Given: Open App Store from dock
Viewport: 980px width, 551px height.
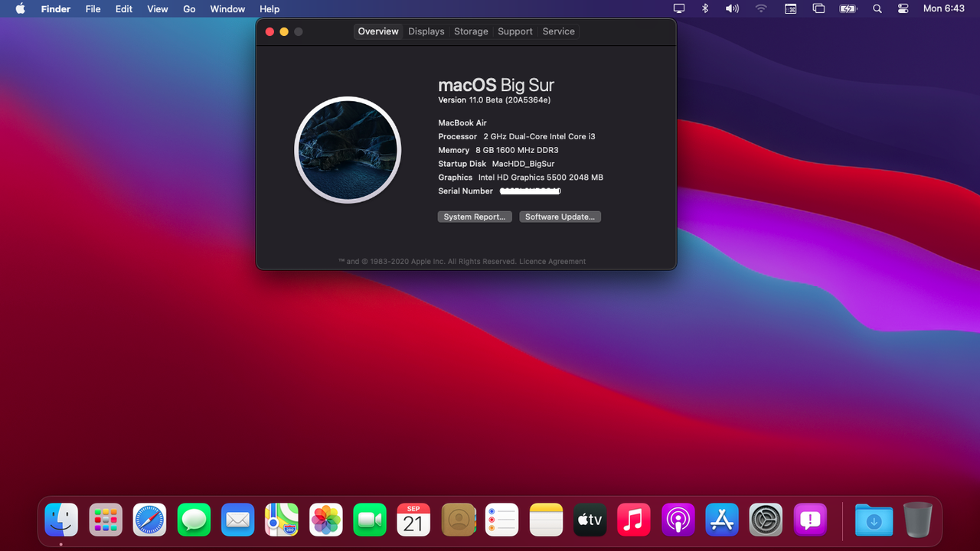Looking at the screenshot, I should coord(722,520).
